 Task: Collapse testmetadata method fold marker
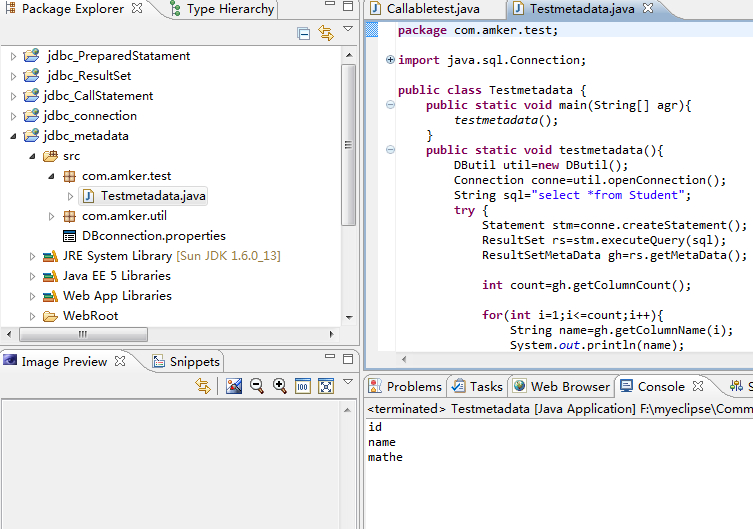click(x=390, y=150)
